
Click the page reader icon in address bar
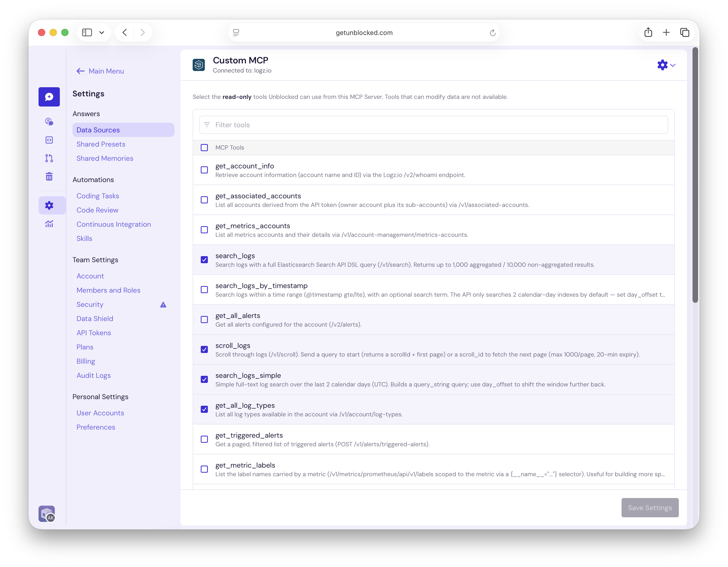(x=236, y=33)
